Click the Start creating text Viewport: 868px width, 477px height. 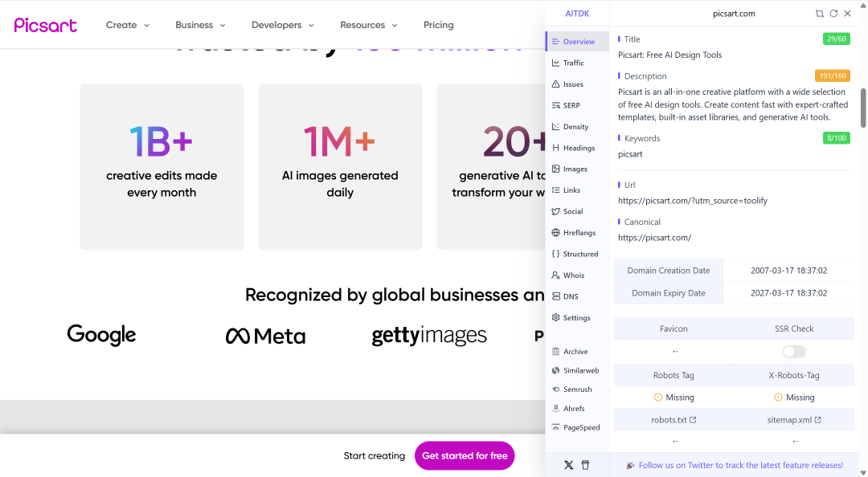tap(375, 455)
